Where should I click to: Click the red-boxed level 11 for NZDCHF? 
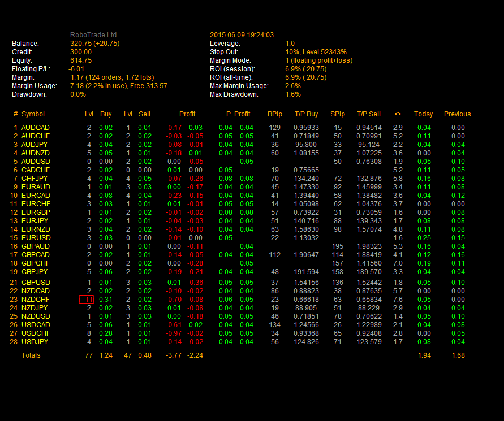[87, 300]
